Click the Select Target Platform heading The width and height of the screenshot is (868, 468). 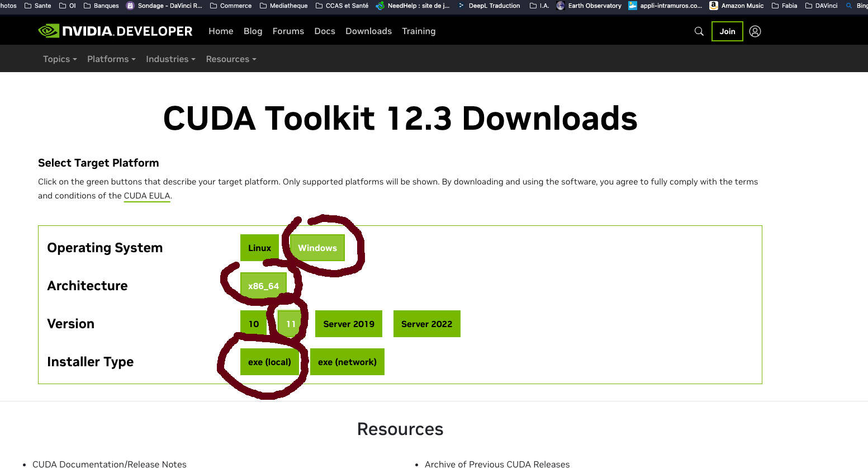[98, 163]
